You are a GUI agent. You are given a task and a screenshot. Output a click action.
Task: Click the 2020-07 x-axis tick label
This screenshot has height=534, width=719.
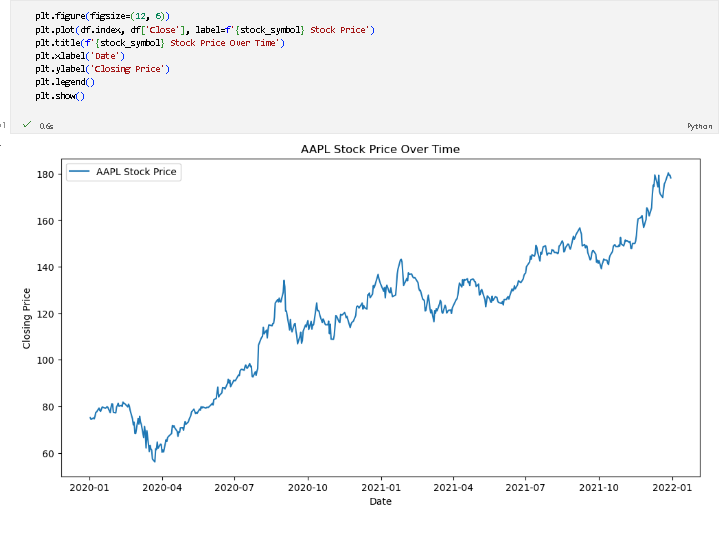point(234,488)
